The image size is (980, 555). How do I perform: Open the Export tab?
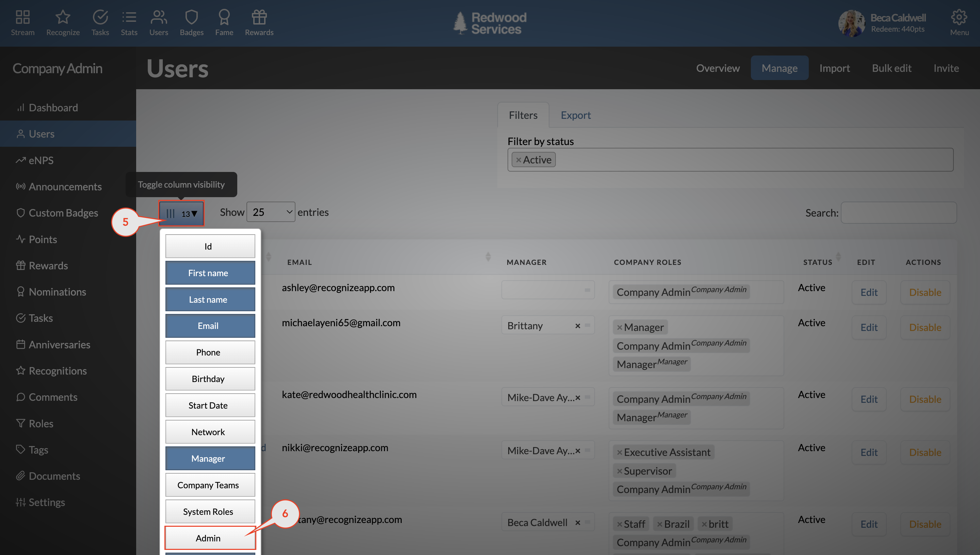coord(575,115)
